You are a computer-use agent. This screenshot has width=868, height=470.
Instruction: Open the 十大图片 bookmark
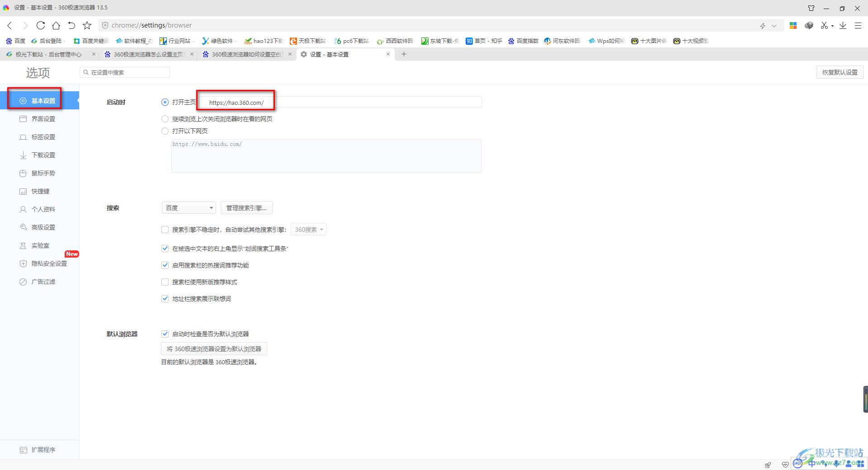tap(649, 41)
